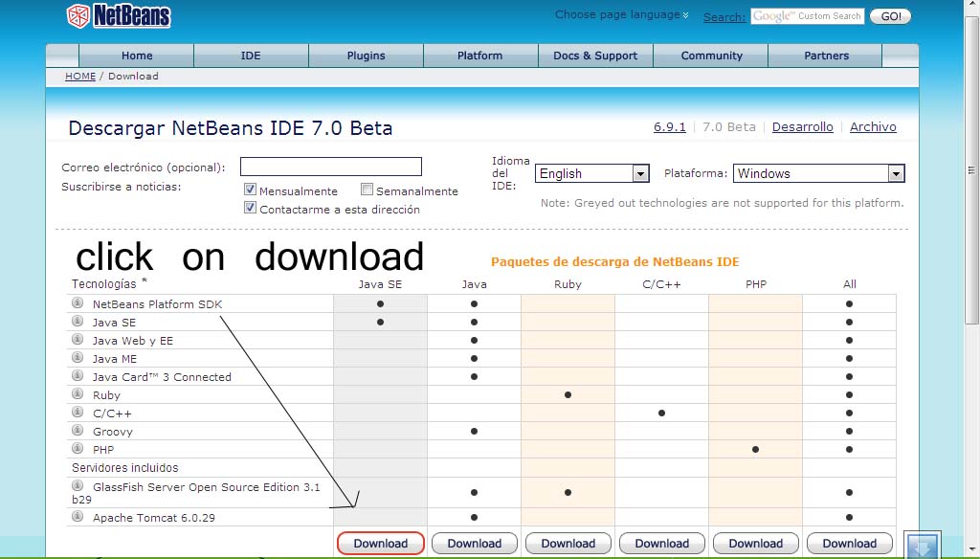
Task: Open info icon for PHP row
Action: click(x=78, y=448)
